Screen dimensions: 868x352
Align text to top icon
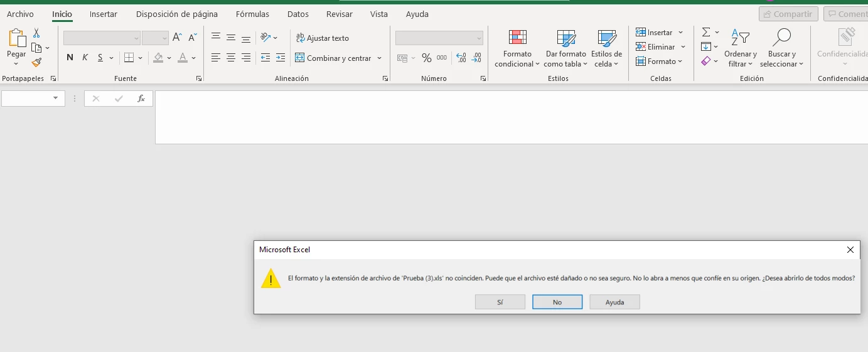pyautogui.click(x=216, y=38)
